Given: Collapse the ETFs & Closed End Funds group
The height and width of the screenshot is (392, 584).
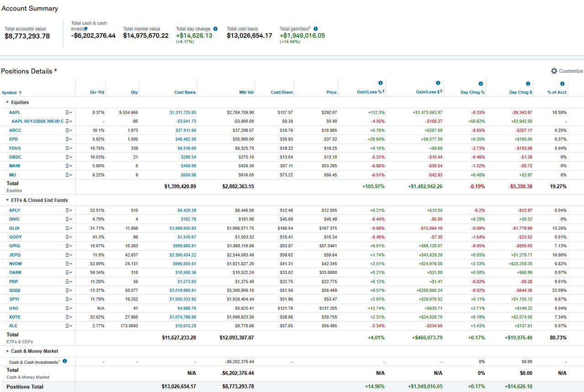Looking at the screenshot, I should click(7, 200).
